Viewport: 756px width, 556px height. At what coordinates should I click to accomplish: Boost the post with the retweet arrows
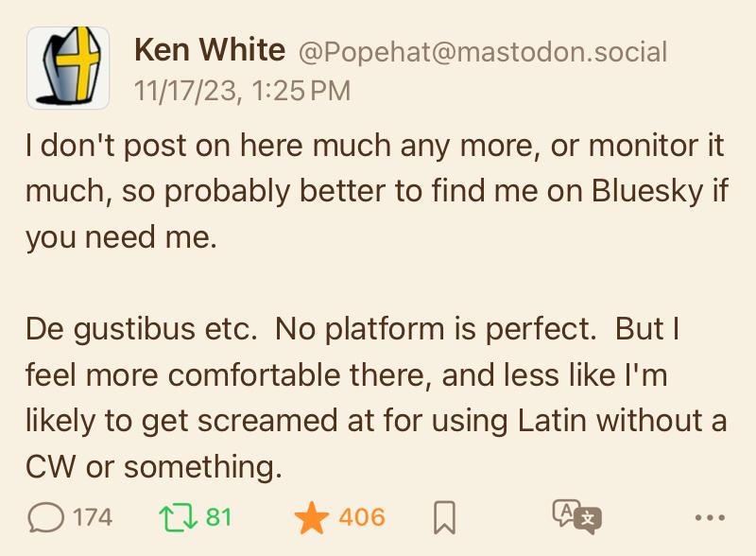pyautogui.click(x=178, y=517)
